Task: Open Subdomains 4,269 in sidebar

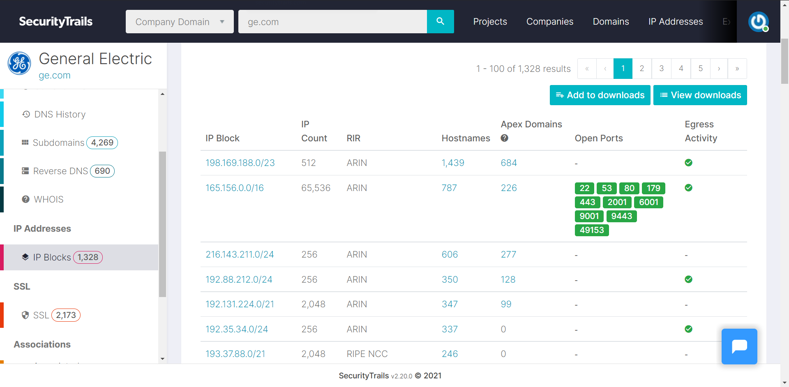Action: (x=69, y=142)
